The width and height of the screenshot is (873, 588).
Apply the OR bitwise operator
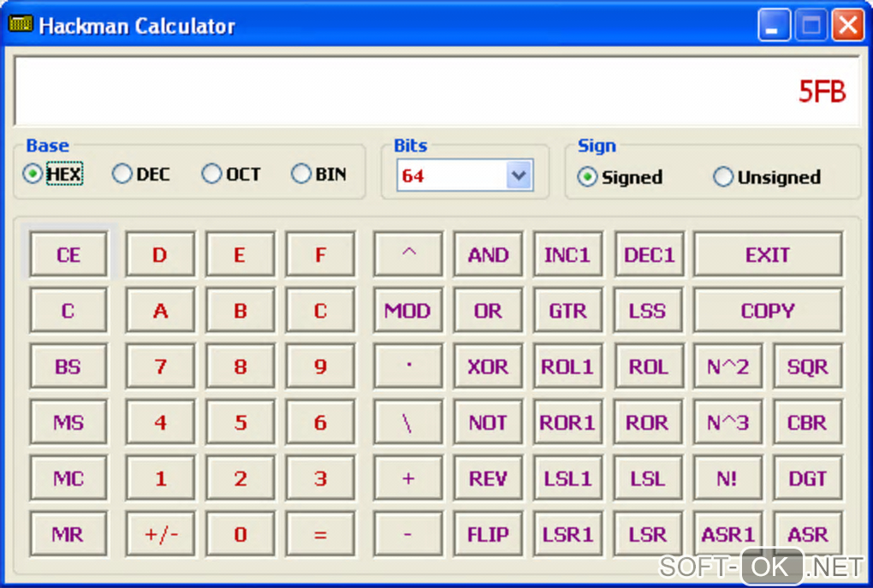tap(488, 310)
